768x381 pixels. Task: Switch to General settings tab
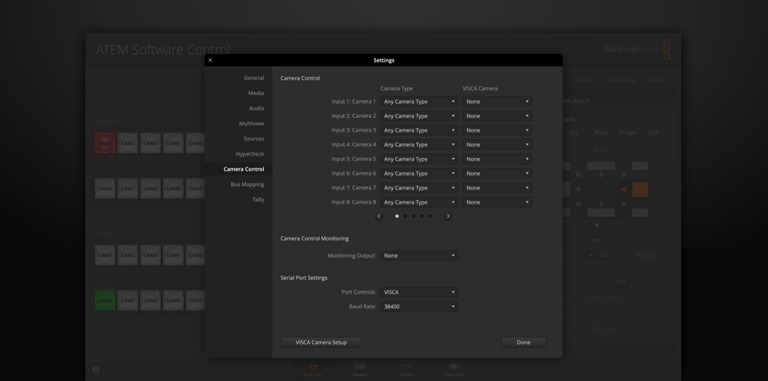254,78
